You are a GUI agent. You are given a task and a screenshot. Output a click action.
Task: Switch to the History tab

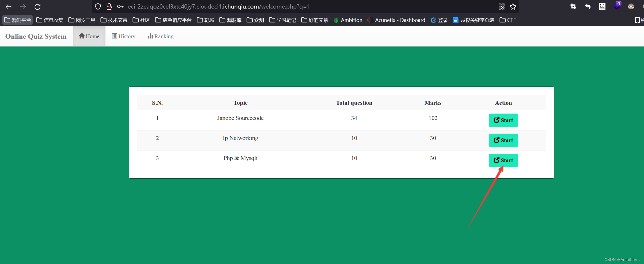coord(123,36)
